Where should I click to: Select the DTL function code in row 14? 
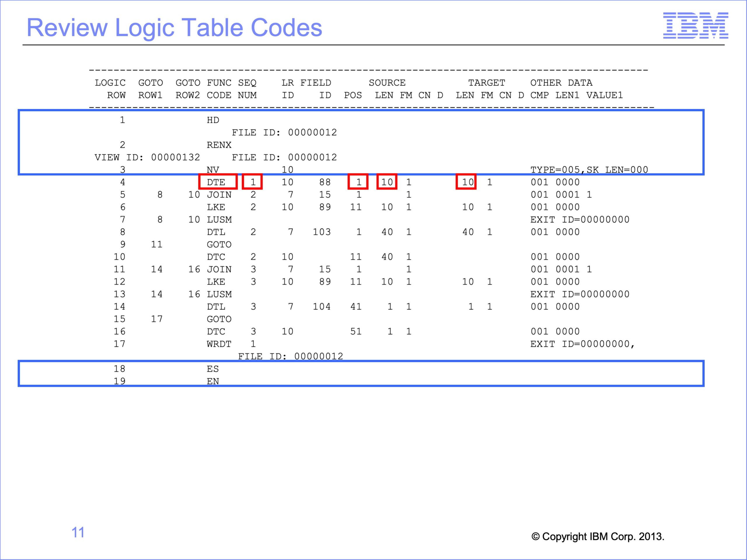216,307
